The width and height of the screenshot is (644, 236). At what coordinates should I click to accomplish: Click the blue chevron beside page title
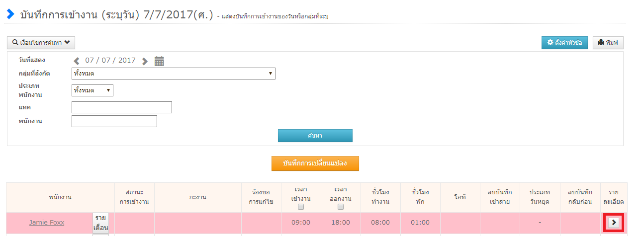[x=10, y=14]
